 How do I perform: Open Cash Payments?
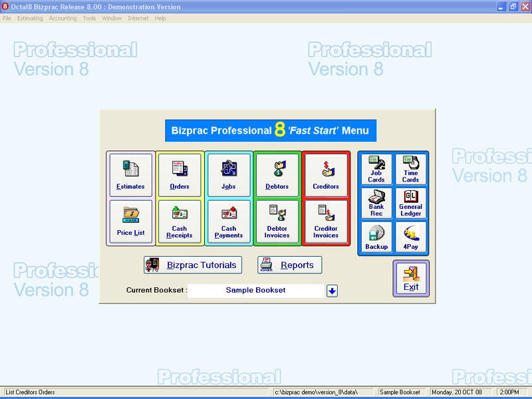229,221
